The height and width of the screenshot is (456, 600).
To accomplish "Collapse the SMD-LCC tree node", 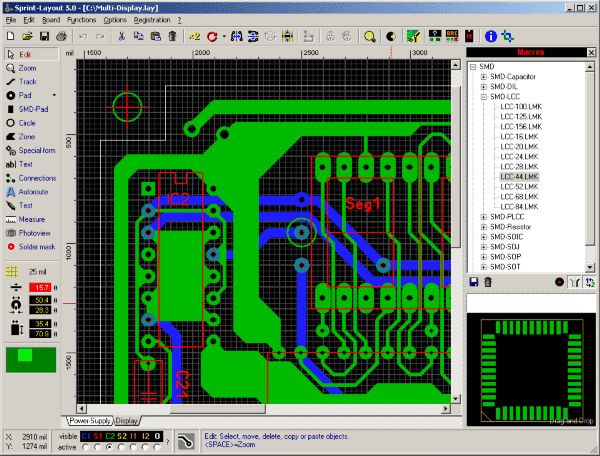I will point(484,98).
